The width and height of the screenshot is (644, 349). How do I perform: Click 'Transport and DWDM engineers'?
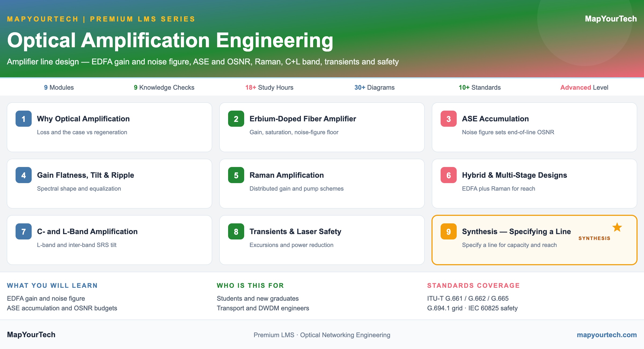(x=263, y=308)
